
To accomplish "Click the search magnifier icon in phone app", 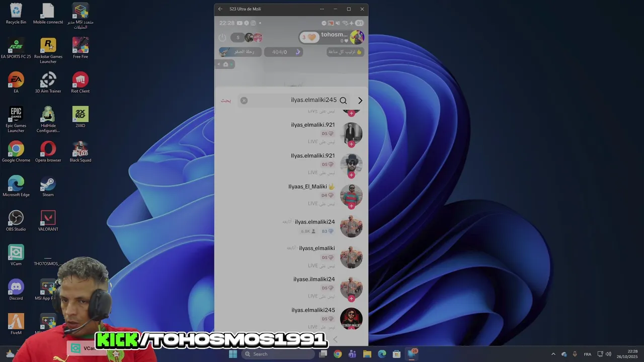I will click(343, 101).
